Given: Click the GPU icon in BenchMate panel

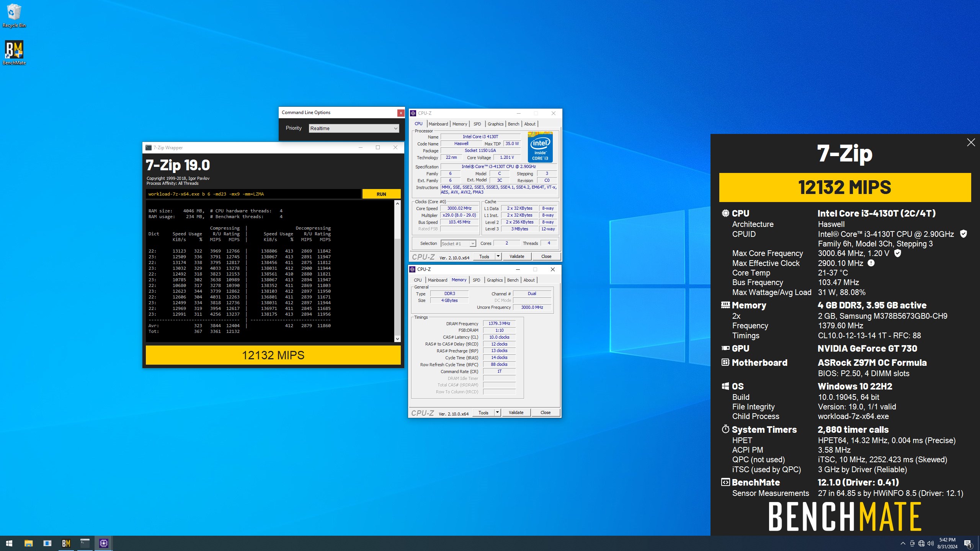Looking at the screenshot, I should [725, 348].
